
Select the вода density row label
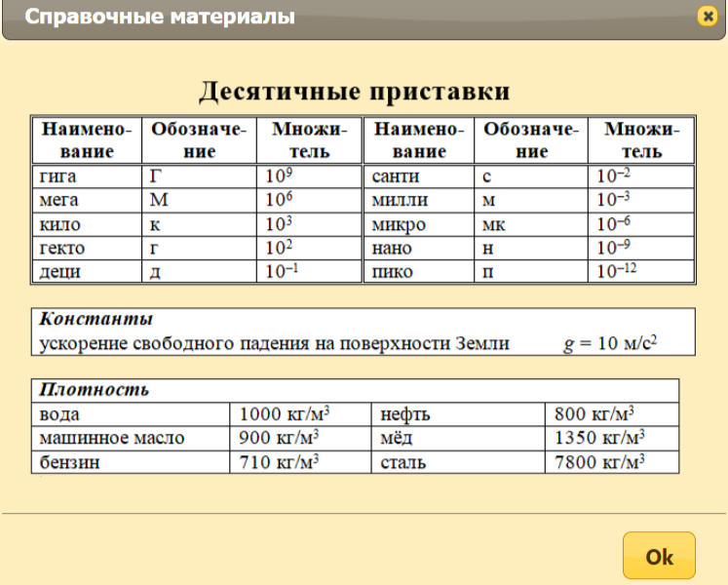[132, 413]
